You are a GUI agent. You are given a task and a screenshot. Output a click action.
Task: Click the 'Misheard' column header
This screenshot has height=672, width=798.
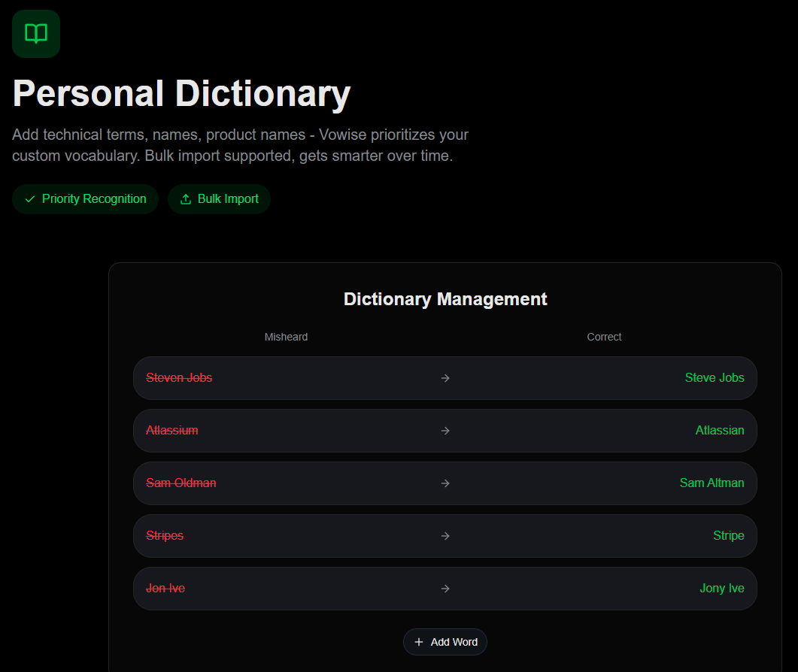[x=286, y=337]
